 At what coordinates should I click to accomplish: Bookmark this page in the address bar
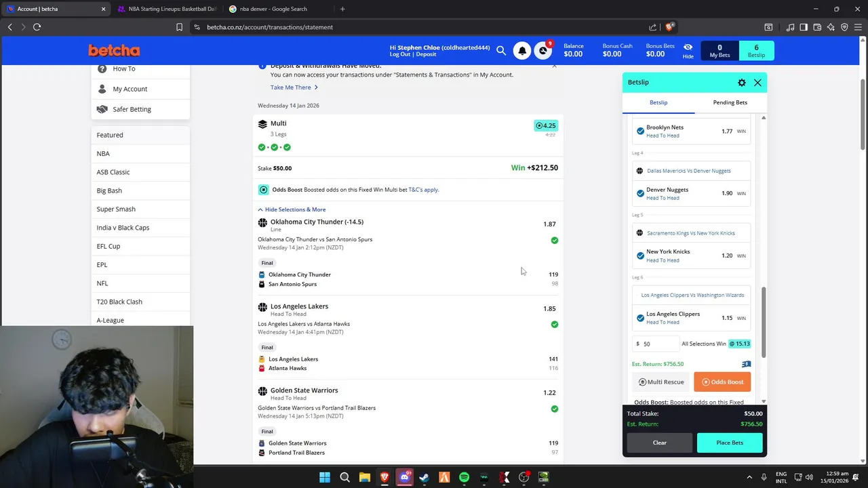179,27
